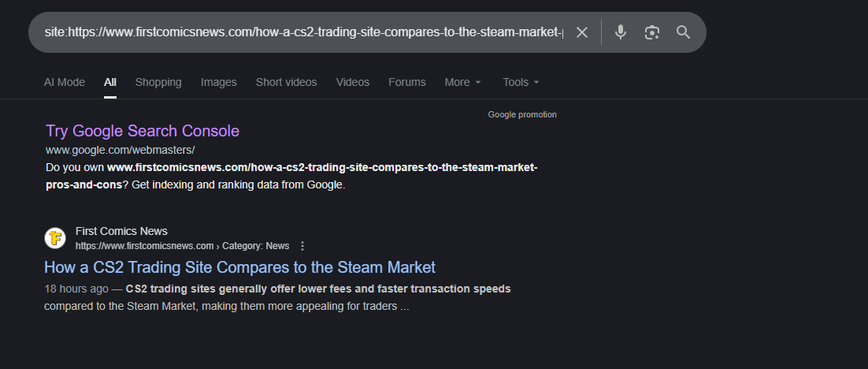Show the Videos results tab

(352, 82)
